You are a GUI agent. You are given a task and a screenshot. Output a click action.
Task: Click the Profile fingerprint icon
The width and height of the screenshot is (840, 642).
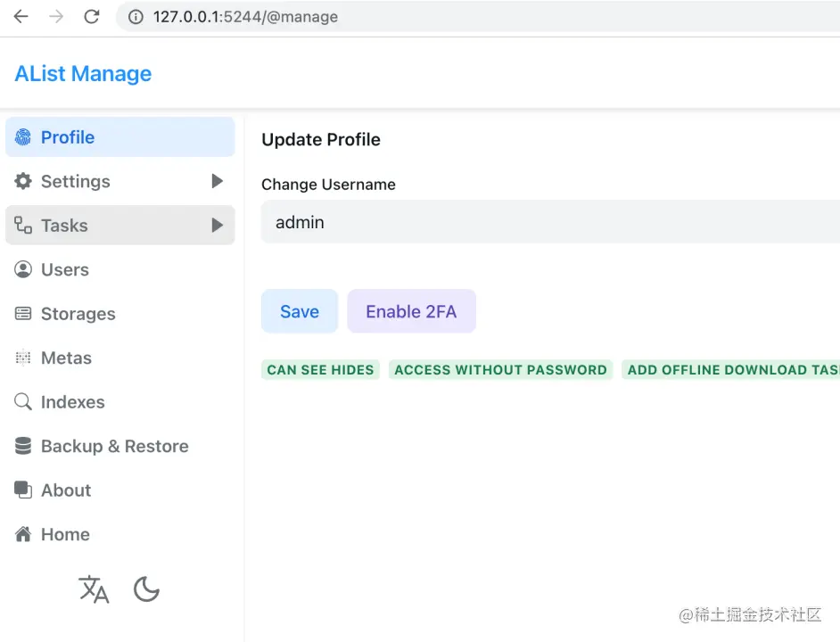(23, 137)
